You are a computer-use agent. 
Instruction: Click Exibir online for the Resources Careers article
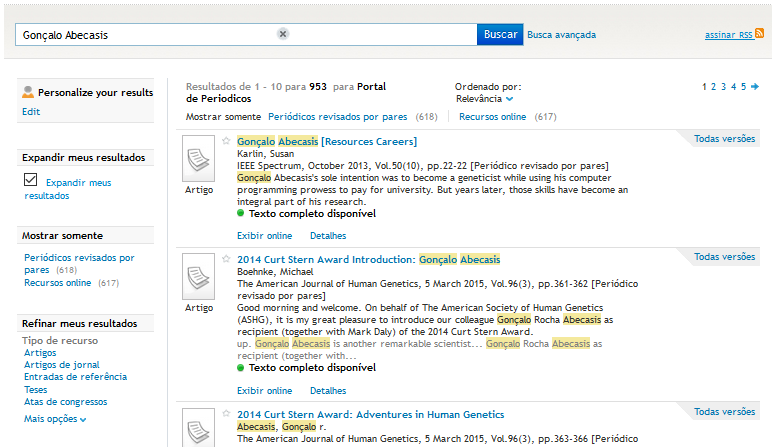pyautogui.click(x=264, y=236)
